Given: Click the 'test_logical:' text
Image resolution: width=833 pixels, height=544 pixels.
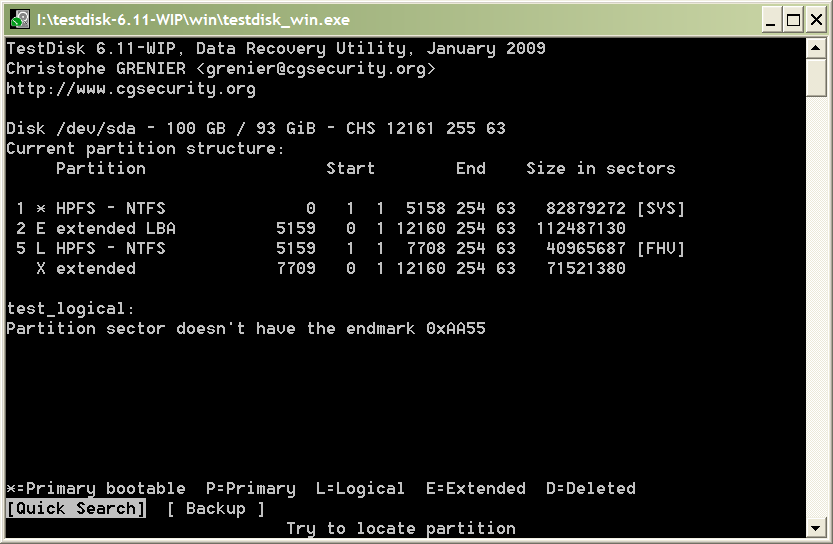Looking at the screenshot, I should coord(71,309).
